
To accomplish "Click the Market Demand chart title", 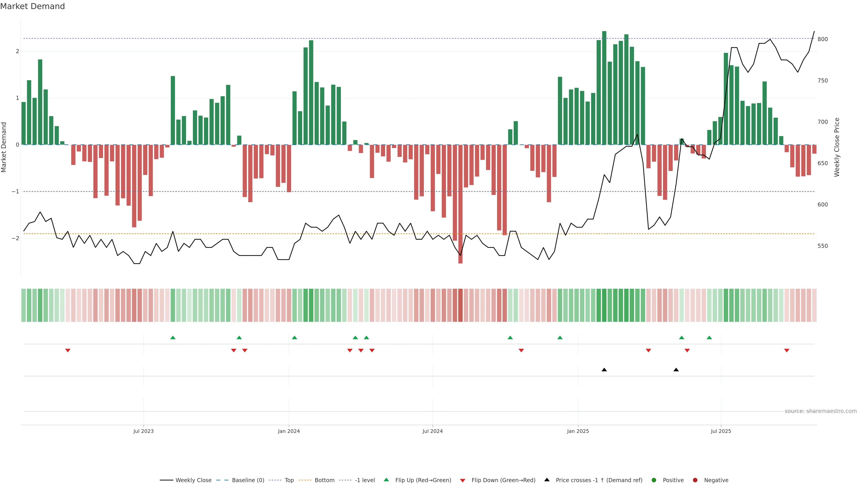I will [32, 6].
